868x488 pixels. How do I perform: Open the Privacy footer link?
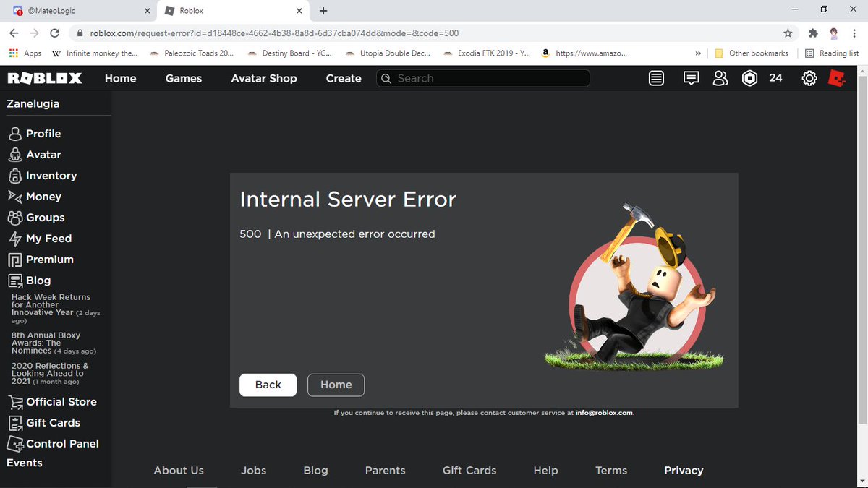click(684, 470)
